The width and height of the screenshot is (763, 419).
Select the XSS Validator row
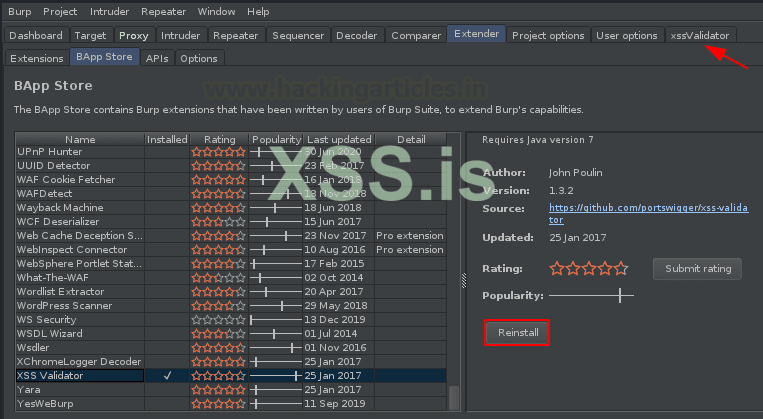231,376
